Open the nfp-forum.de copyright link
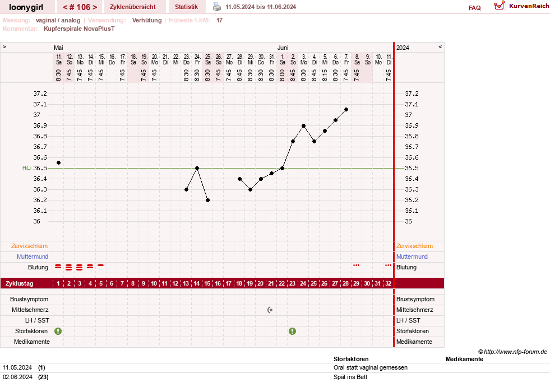 (512, 352)
